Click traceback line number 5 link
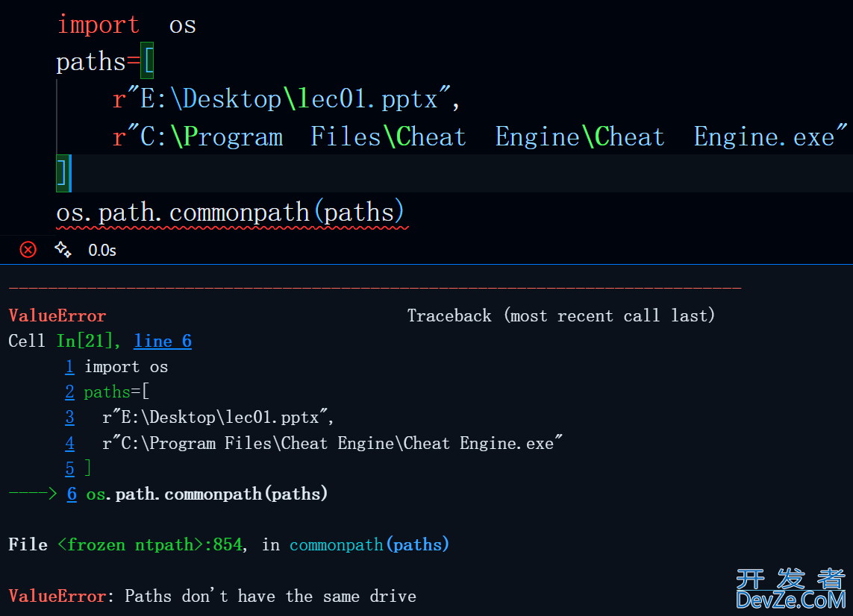 69,468
